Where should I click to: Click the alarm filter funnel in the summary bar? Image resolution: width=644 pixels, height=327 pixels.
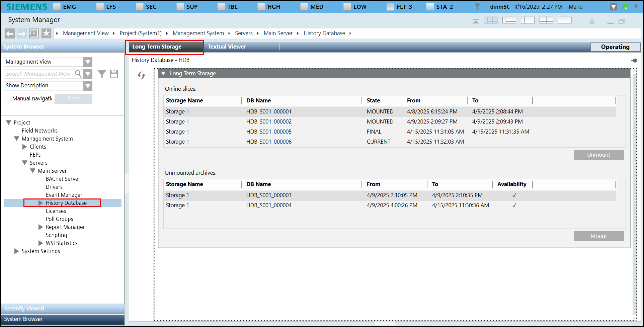(477, 7)
